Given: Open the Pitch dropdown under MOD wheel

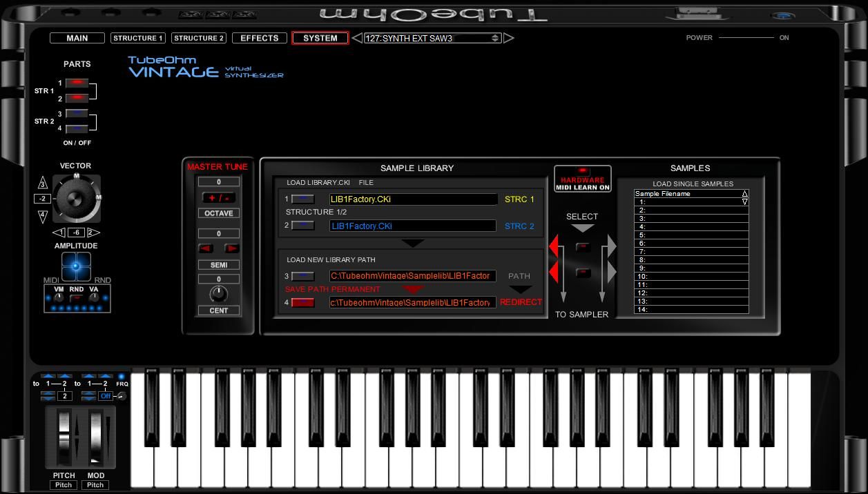Looking at the screenshot, I should pyautogui.click(x=95, y=485).
